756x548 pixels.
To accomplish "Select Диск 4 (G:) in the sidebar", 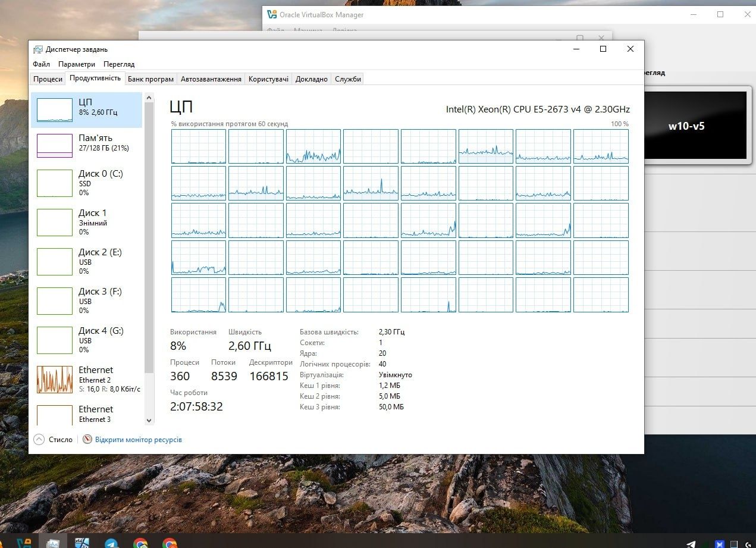I will pyautogui.click(x=86, y=340).
